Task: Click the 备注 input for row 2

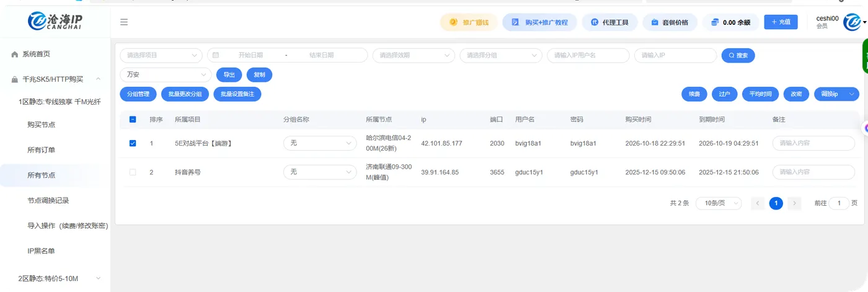Action: (x=813, y=172)
